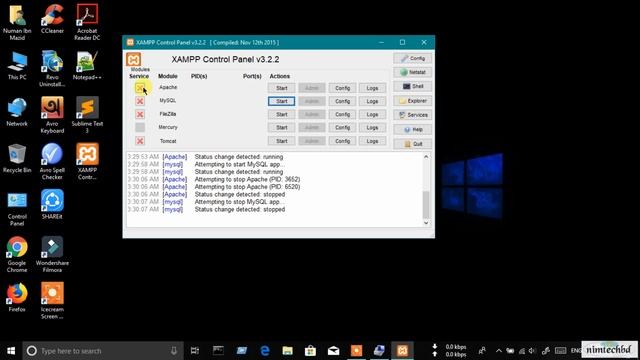640x360 pixels.
Task: Select the This PC desktop icon
Action: tap(17, 65)
